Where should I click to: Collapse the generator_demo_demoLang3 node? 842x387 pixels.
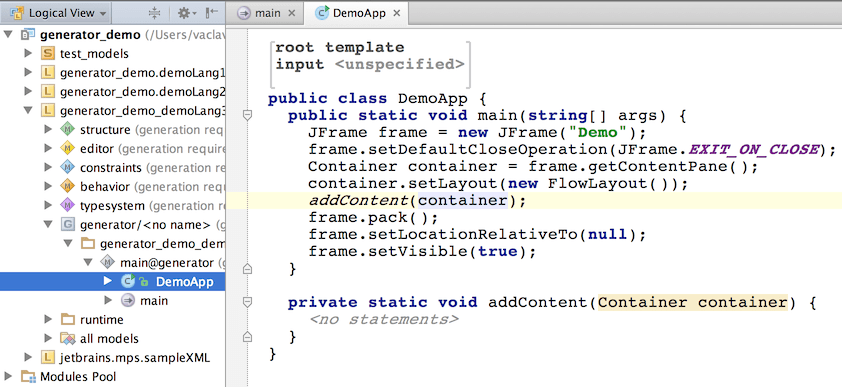coord(28,111)
